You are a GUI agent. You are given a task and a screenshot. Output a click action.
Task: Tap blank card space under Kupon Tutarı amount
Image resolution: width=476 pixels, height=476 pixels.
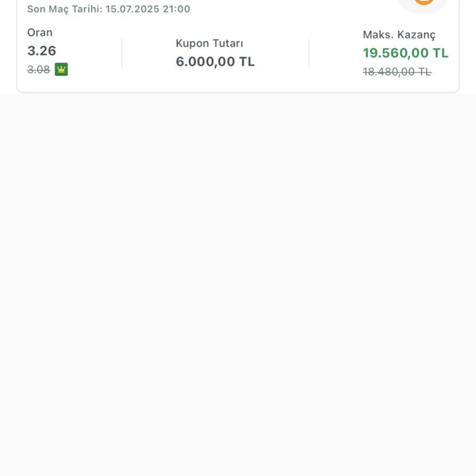215,81
